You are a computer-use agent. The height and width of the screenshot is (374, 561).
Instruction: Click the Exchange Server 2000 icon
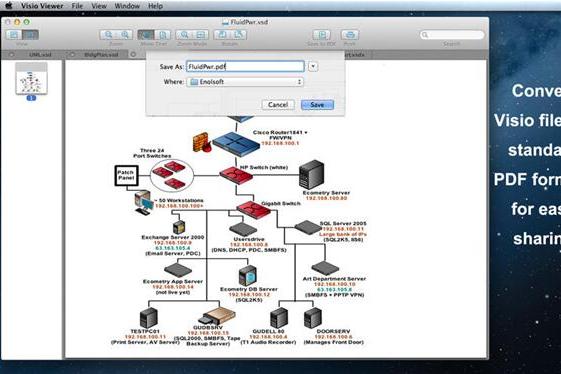179,227
